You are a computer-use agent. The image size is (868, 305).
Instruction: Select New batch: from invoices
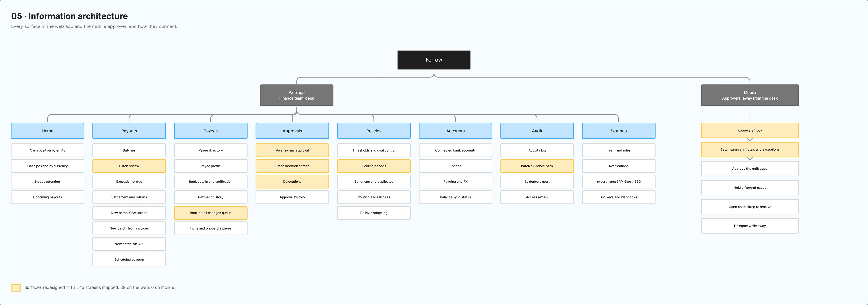129,228
